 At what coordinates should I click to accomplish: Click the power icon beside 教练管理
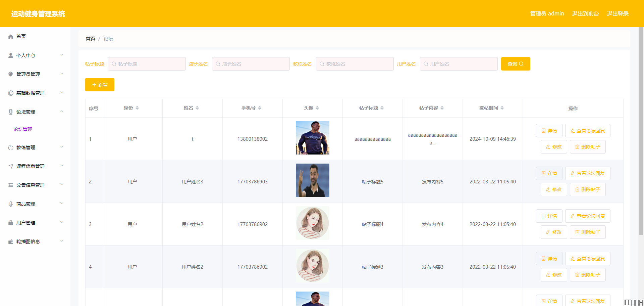[11, 147]
